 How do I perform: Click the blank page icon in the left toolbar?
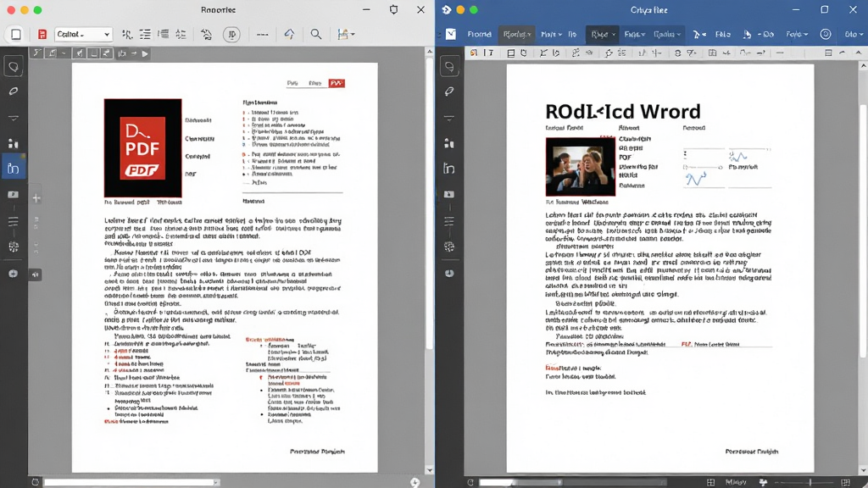(16, 34)
